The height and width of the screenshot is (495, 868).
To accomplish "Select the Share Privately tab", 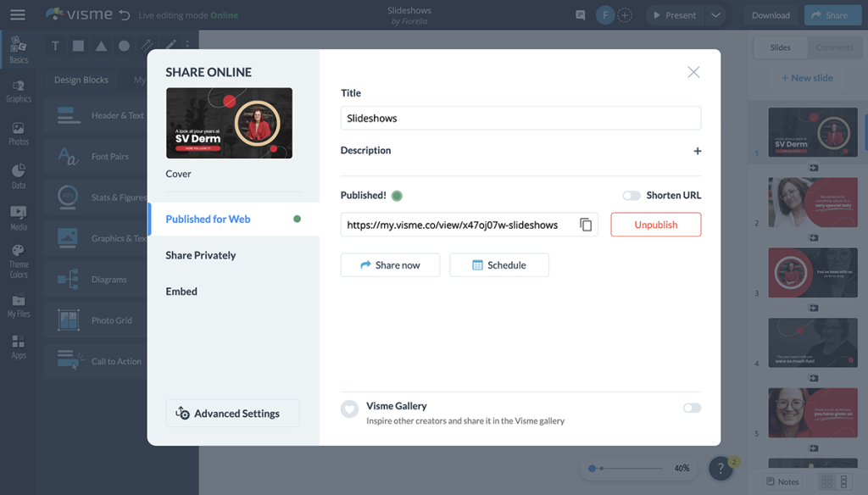I will point(201,255).
